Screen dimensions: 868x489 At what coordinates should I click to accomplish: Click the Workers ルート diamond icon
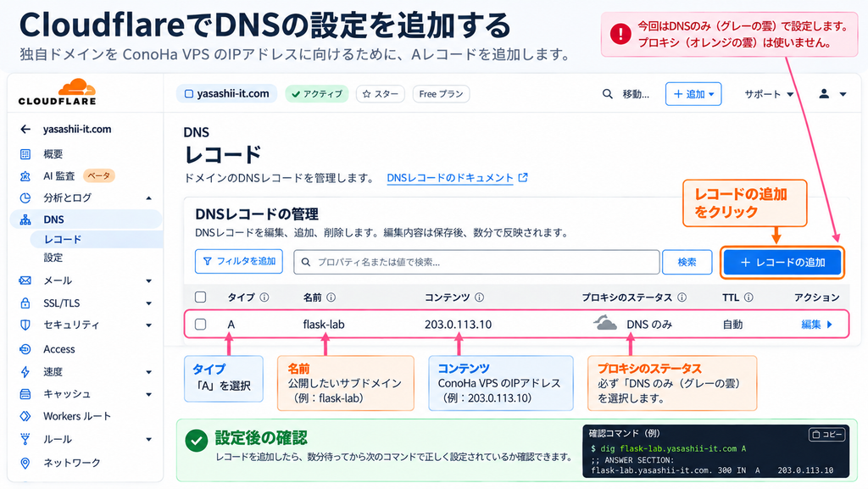coord(25,416)
